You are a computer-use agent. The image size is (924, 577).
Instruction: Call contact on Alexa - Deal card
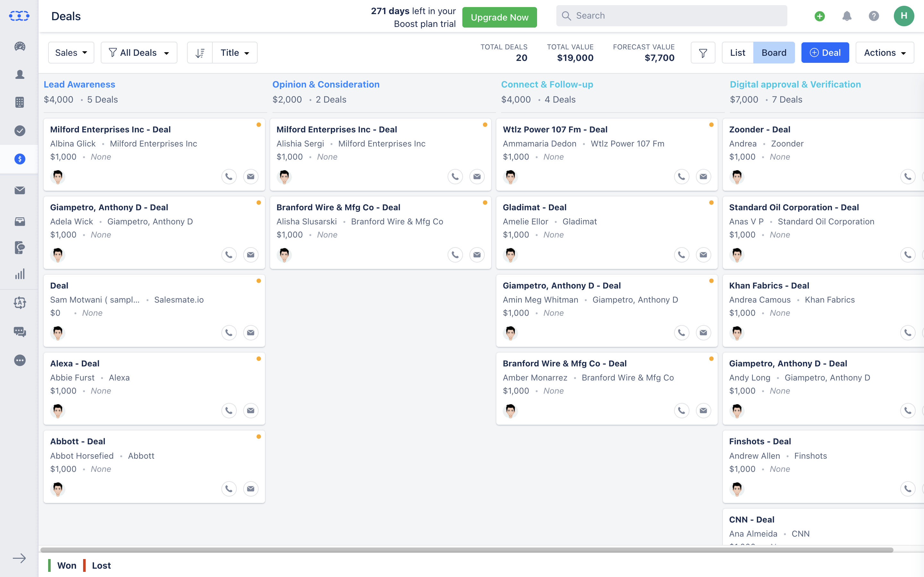[x=229, y=411]
